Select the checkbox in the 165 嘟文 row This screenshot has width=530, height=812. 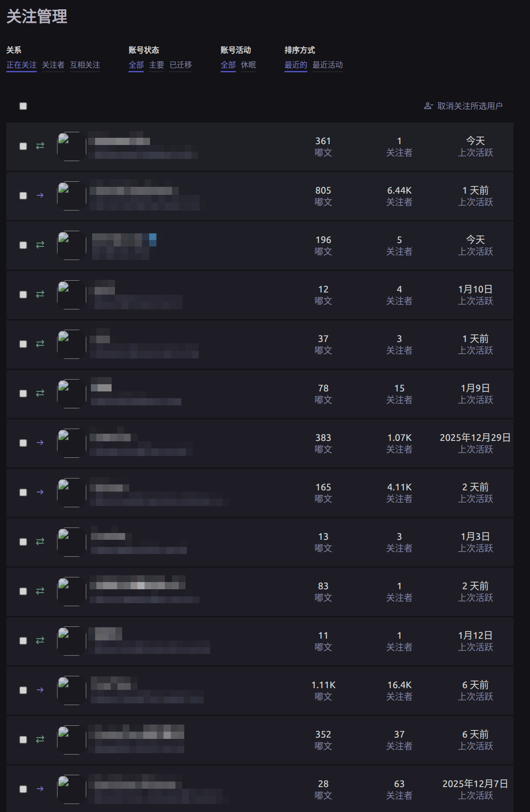[23, 492]
